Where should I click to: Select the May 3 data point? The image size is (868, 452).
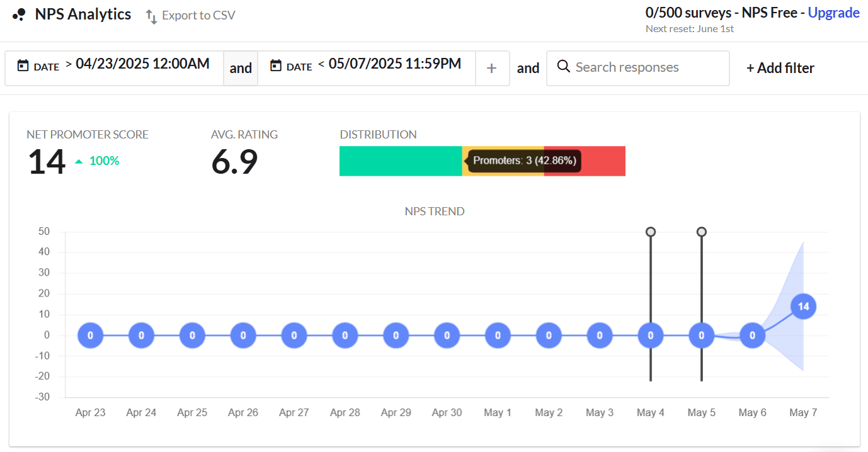pyautogui.click(x=600, y=336)
